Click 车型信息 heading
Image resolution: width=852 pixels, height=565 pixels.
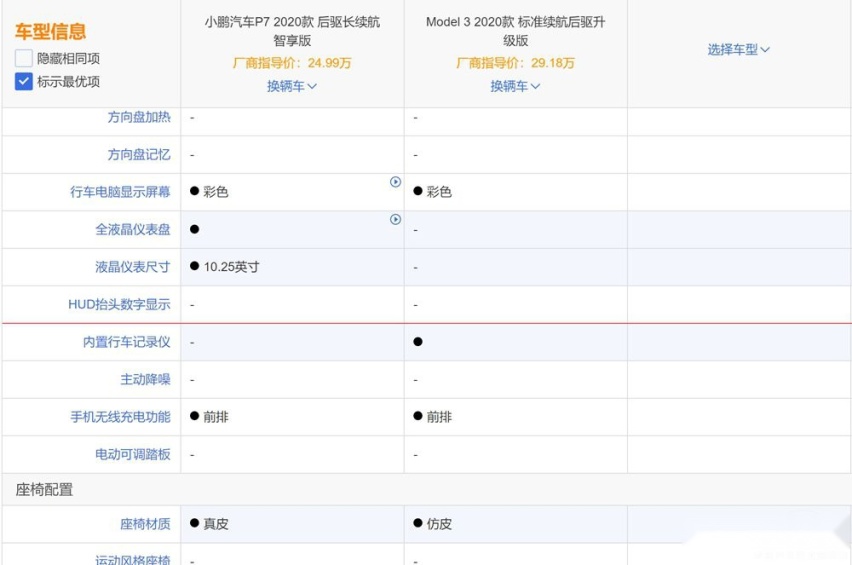coord(50,32)
